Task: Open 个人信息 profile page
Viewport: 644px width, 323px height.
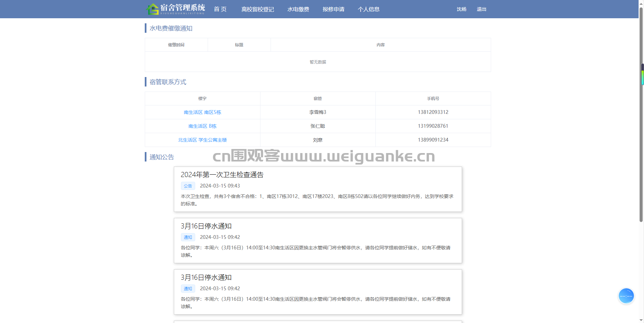Action: (368, 9)
